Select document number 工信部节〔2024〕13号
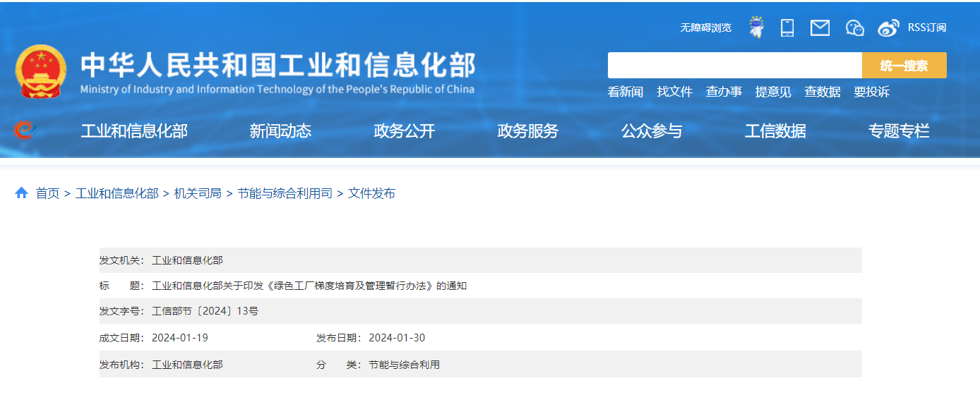The width and height of the screenshot is (980, 395). (205, 311)
